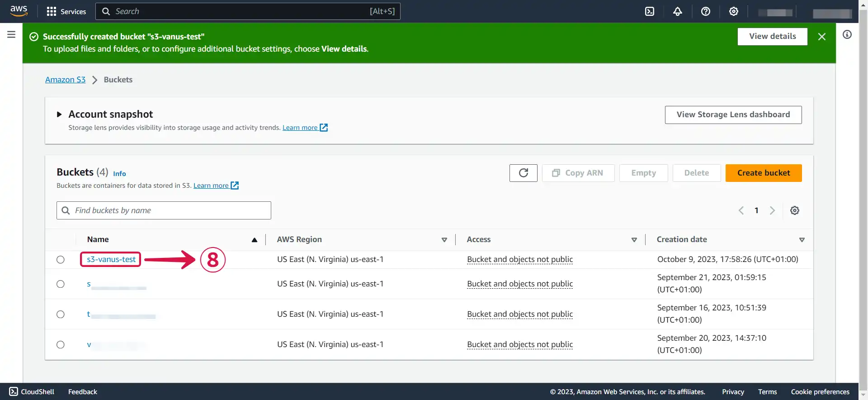This screenshot has width=868, height=400.
Task: Open the s3-vanus-test bucket link
Action: (111, 259)
